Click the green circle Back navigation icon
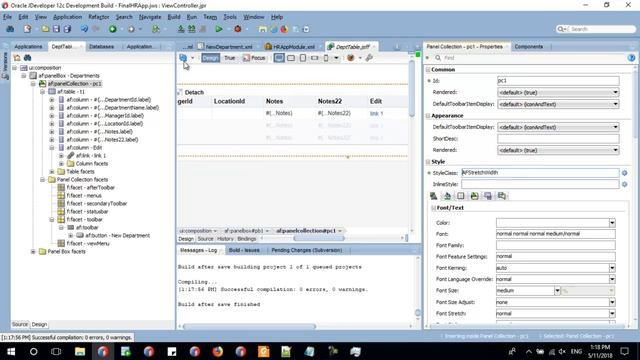 pyautogui.click(x=113, y=29)
